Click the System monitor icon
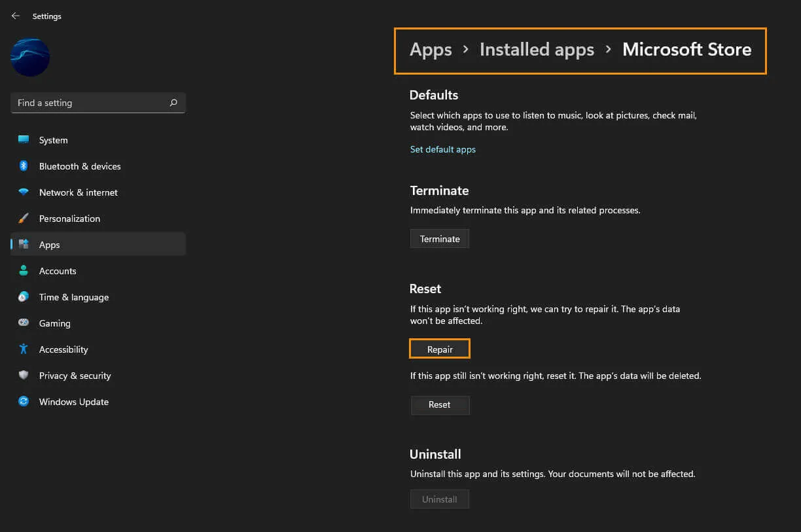Viewport: 801px width, 532px height. click(24, 140)
